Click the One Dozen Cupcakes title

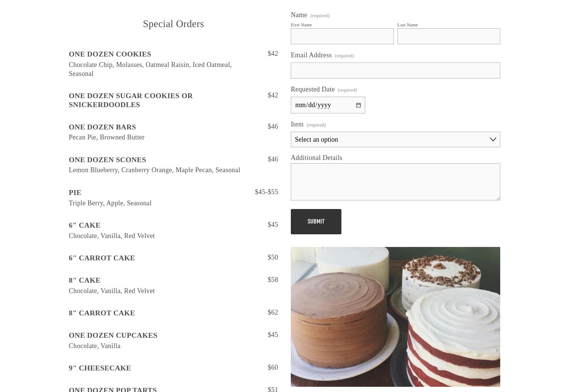pyautogui.click(x=113, y=335)
